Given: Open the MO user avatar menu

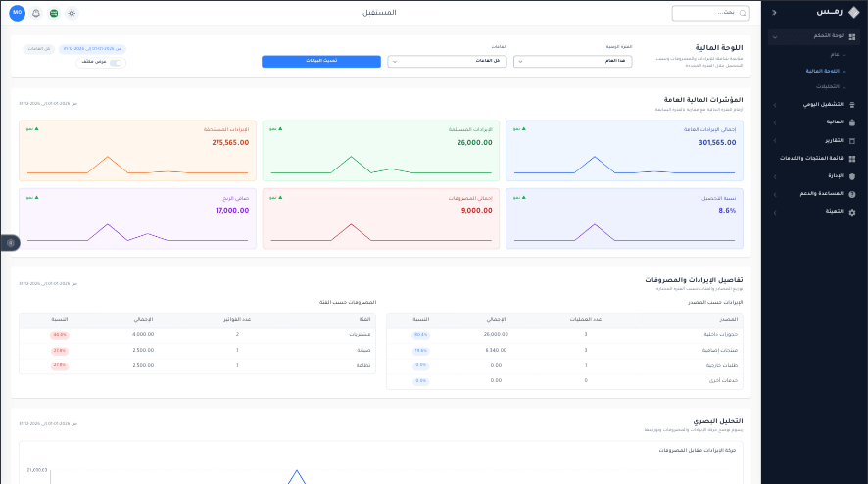Looking at the screenshot, I should [x=18, y=13].
